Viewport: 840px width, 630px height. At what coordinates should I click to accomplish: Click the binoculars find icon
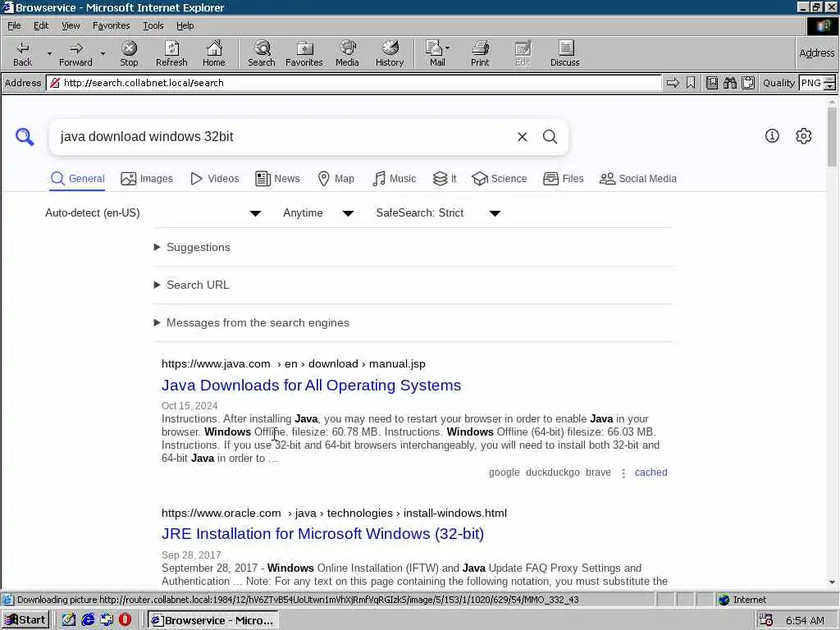click(x=729, y=83)
